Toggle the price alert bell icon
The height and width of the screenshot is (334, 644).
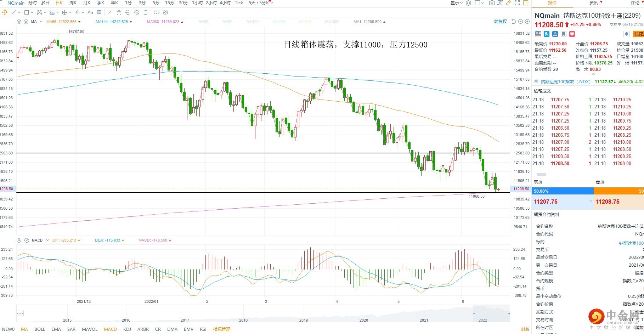[626, 34]
